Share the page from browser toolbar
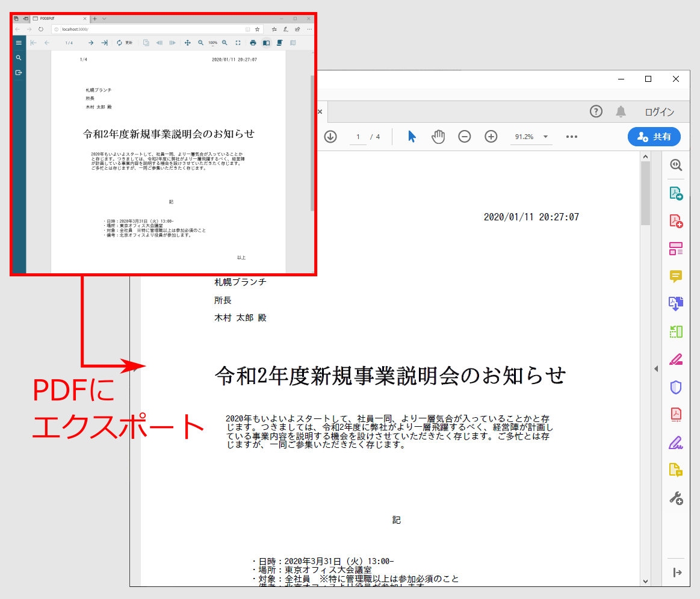 click(x=297, y=29)
